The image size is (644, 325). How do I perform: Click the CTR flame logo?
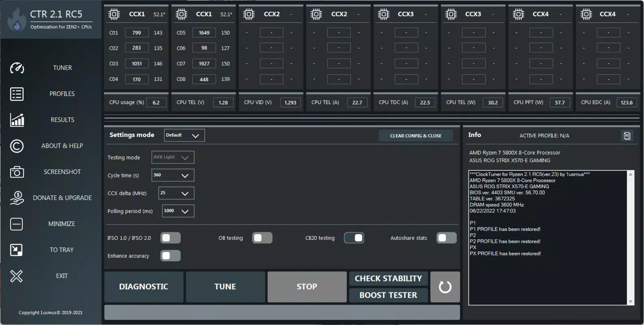pyautogui.click(x=16, y=20)
